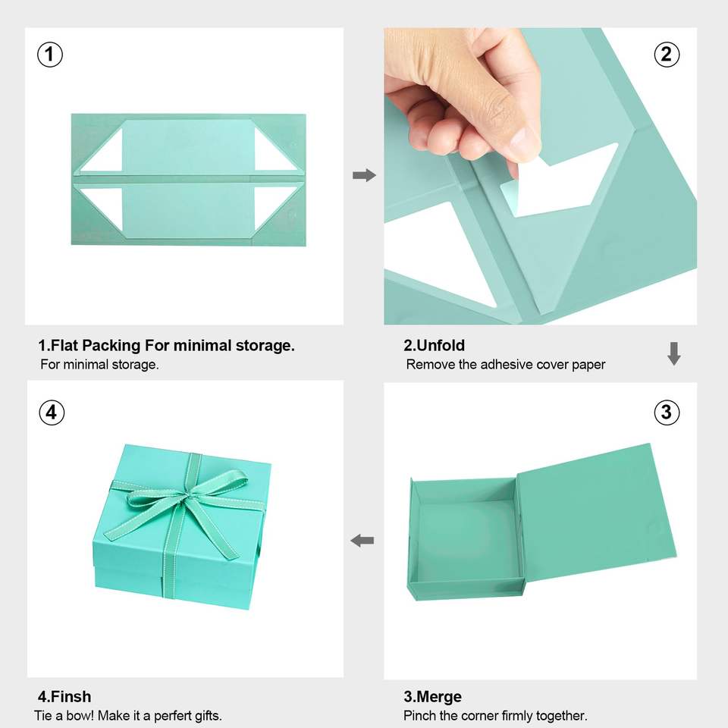This screenshot has height=728, width=728.
Task: Click the circled number 4 badge
Action: click(x=52, y=413)
